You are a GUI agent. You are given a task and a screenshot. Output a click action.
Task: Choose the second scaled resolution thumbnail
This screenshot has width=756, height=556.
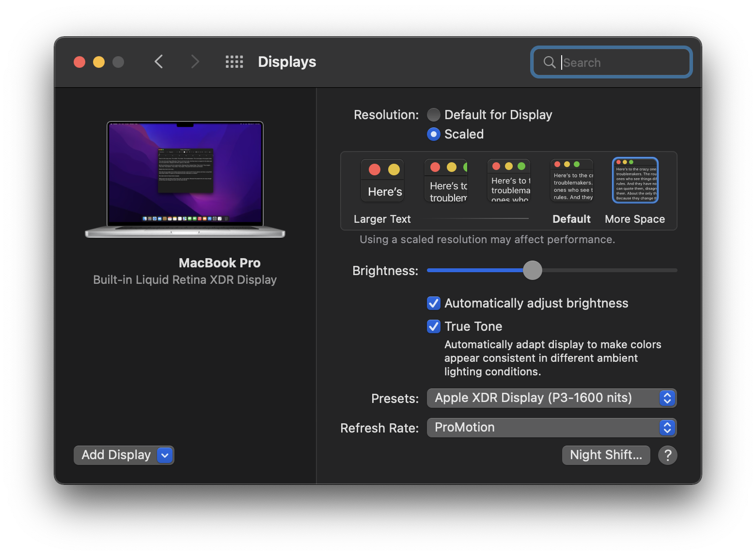click(446, 181)
